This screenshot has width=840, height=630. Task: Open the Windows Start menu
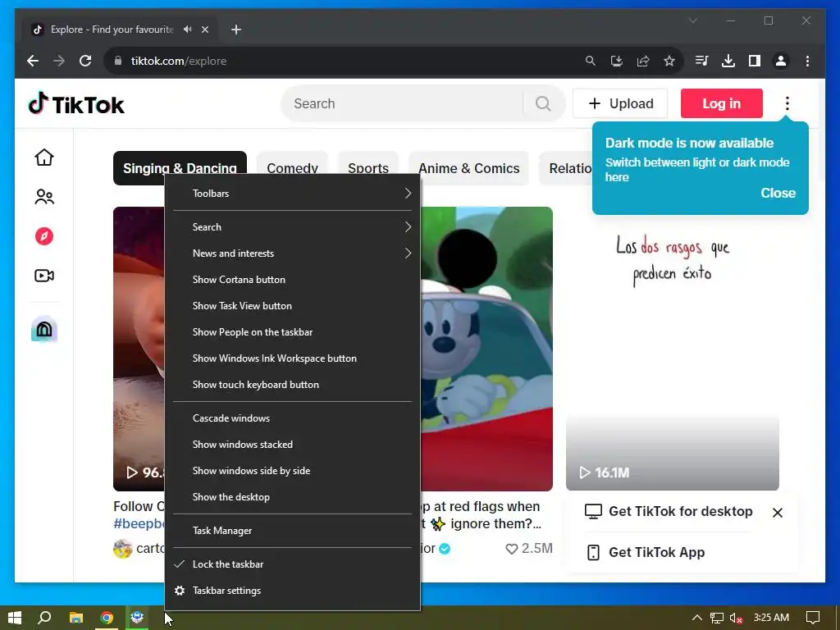15,618
